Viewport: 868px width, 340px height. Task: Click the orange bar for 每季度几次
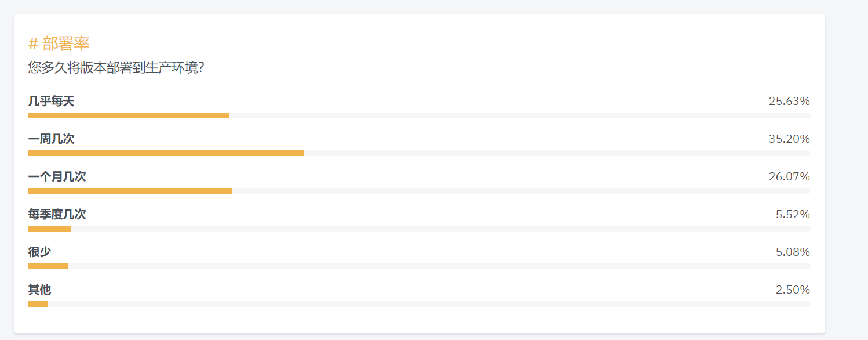(x=50, y=229)
